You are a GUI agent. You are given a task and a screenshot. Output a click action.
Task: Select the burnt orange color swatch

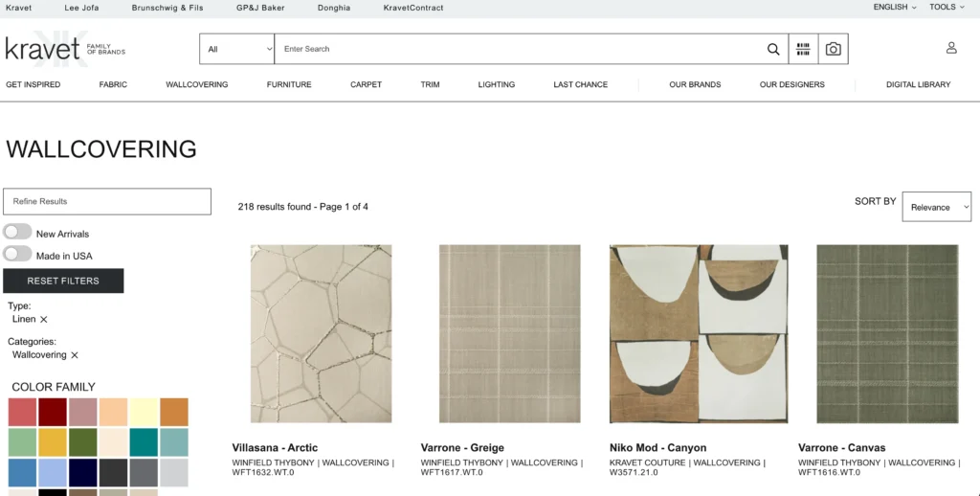coord(174,412)
